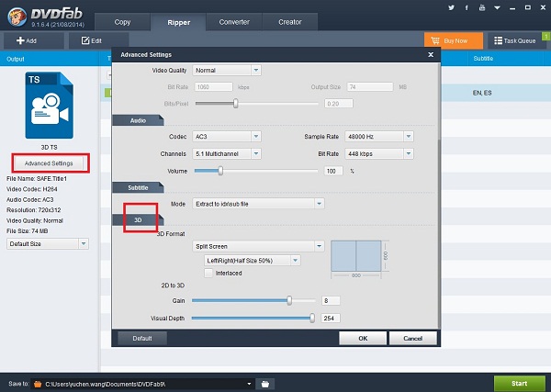
Task: Click the Output Size 74 field
Action: (370, 87)
